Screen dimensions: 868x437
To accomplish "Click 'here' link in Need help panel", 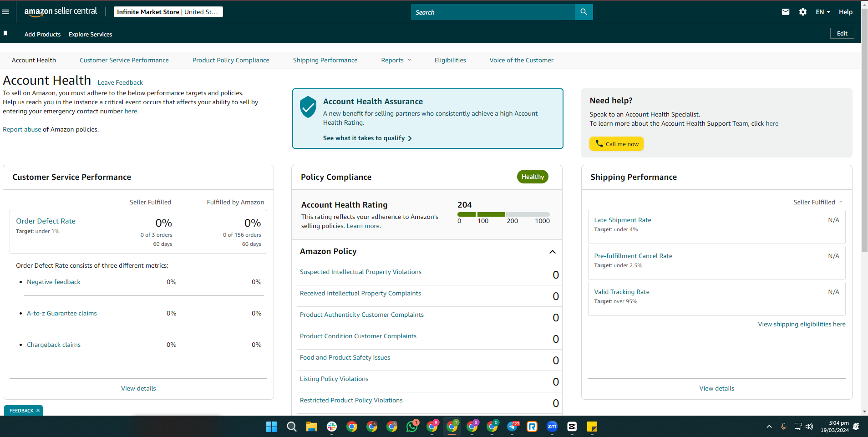I will pyautogui.click(x=772, y=123).
